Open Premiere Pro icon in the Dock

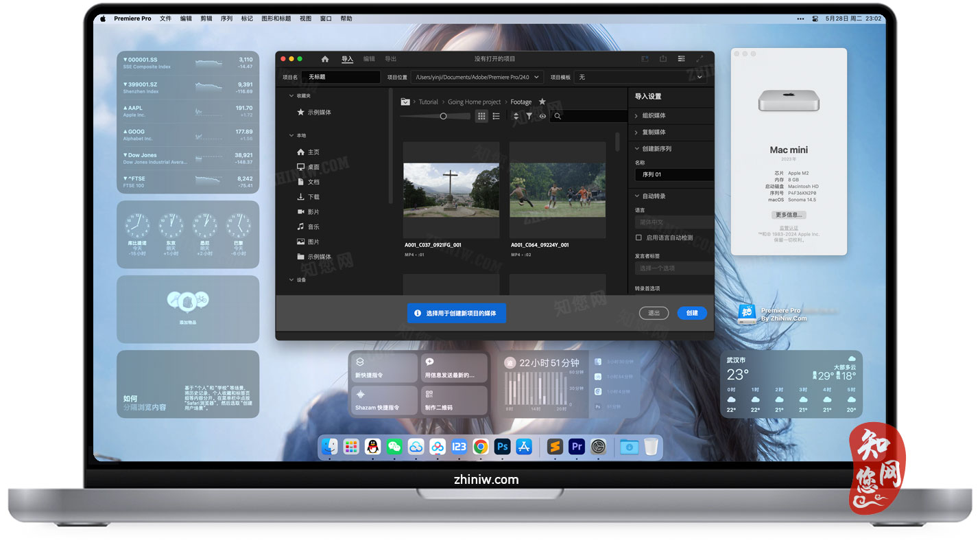point(577,447)
